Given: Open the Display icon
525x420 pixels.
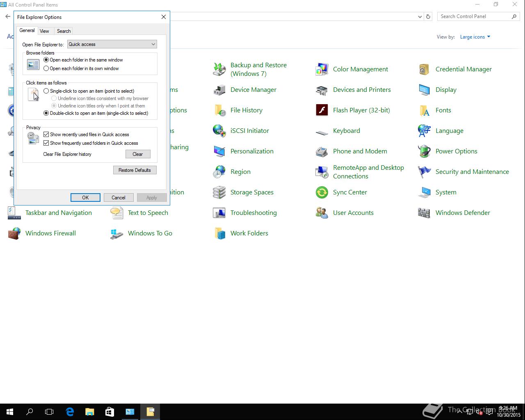Looking at the screenshot, I should click(425, 90).
